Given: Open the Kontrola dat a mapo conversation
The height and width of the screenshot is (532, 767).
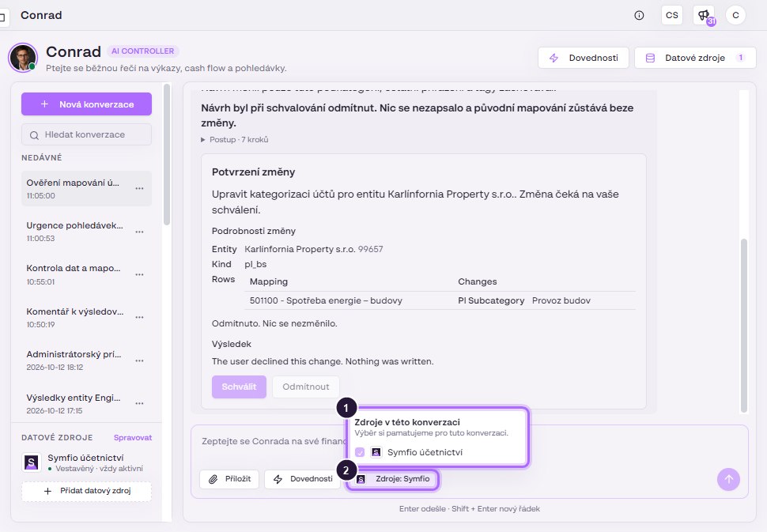Looking at the screenshot, I should pyautogui.click(x=86, y=274).
